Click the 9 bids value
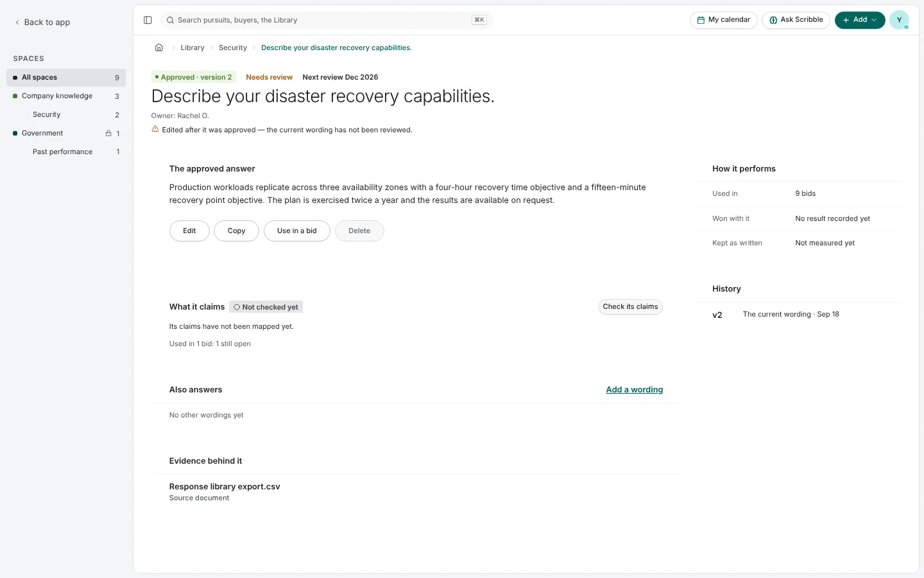The width and height of the screenshot is (924, 578). click(805, 193)
